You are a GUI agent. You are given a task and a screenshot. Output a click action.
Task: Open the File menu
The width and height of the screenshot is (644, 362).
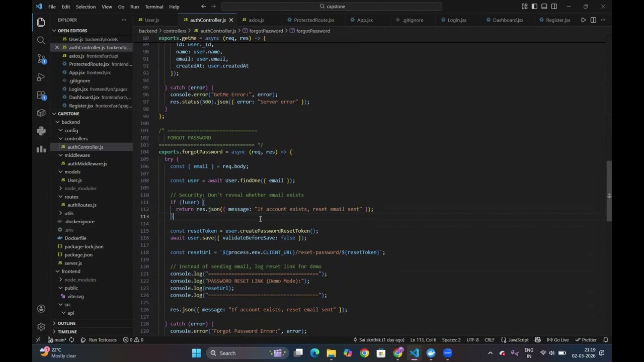point(52,7)
